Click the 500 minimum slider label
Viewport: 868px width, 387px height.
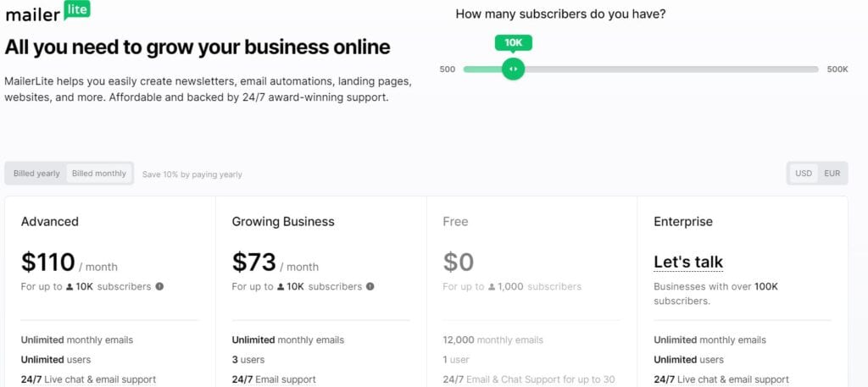[448, 69]
